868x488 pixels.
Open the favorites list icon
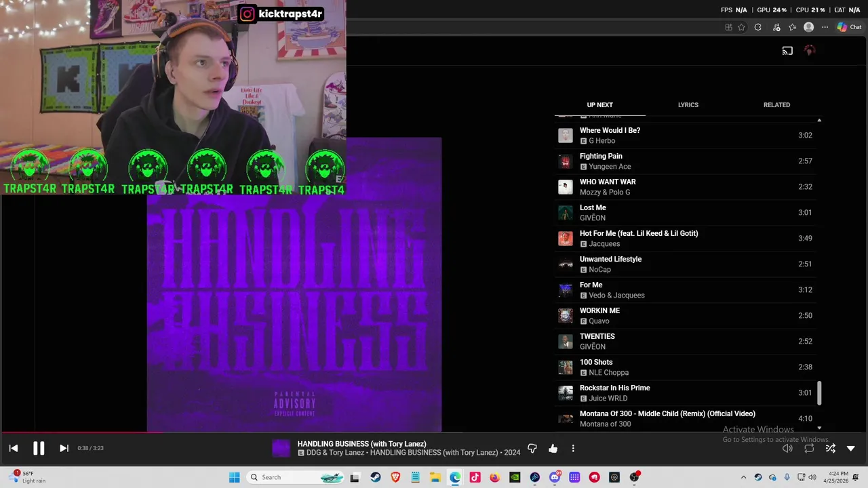tap(792, 27)
